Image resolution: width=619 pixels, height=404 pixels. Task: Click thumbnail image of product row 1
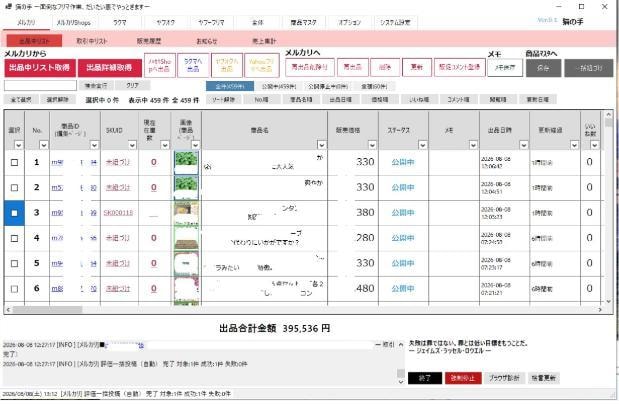186,162
